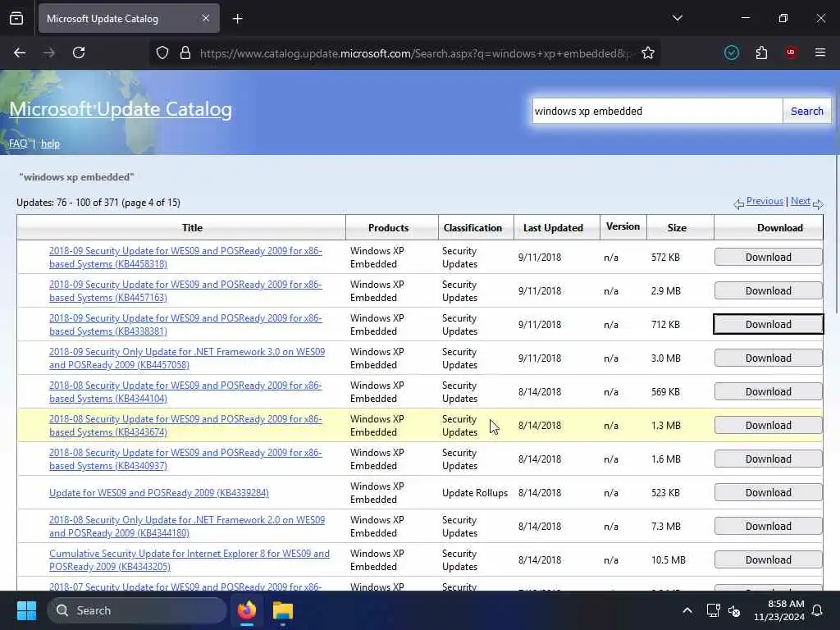This screenshot has width=840, height=630.
Task: Download the KB4457163 update
Action: [768, 291]
